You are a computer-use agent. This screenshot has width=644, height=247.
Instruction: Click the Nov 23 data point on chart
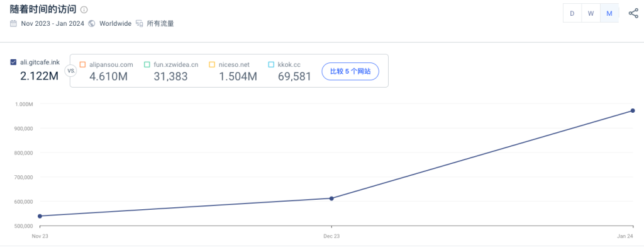click(40, 216)
